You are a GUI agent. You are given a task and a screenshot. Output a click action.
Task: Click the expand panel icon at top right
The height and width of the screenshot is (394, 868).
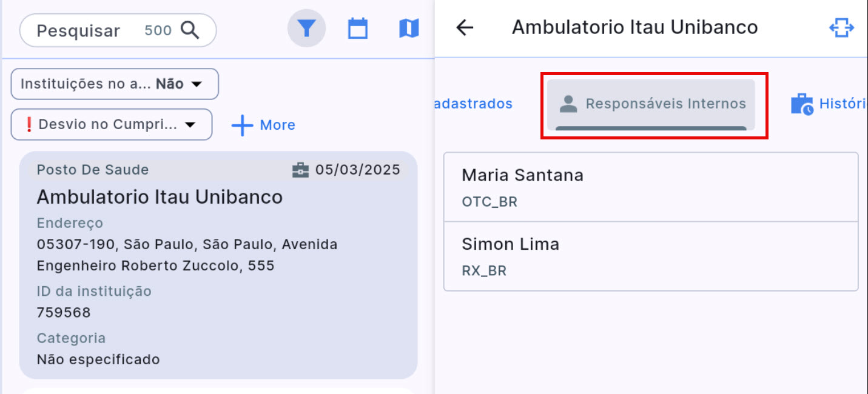[841, 28]
